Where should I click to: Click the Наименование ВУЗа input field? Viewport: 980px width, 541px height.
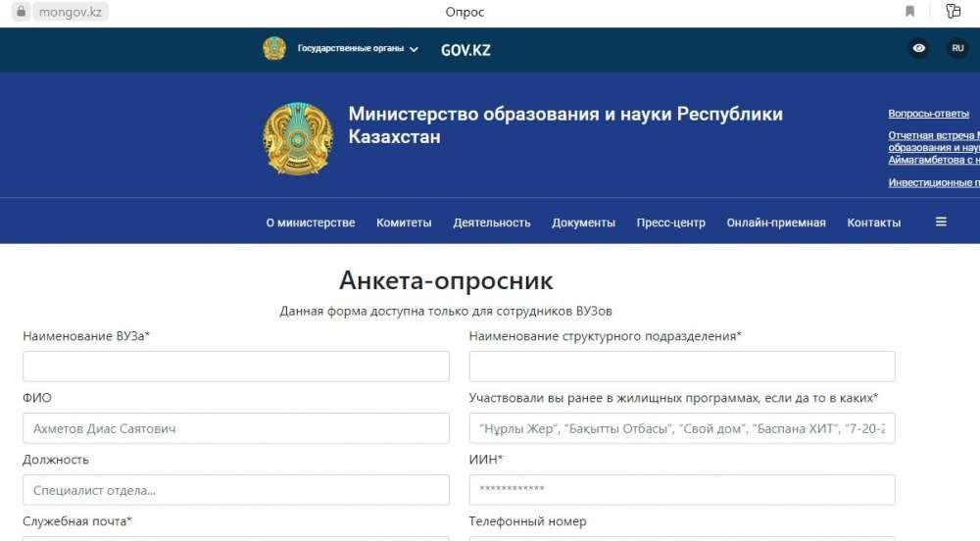[235, 367]
